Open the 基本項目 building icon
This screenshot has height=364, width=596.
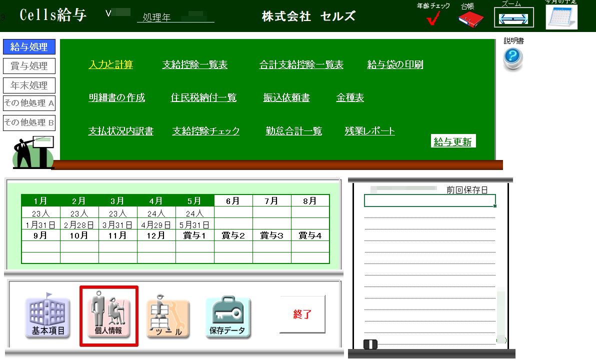click(47, 317)
